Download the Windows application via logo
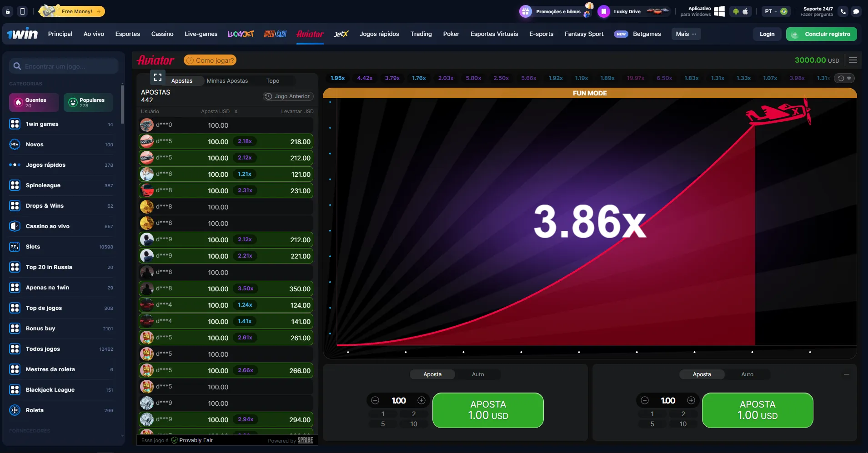Screen dimensions: 868x453 pyautogui.click(x=719, y=11)
